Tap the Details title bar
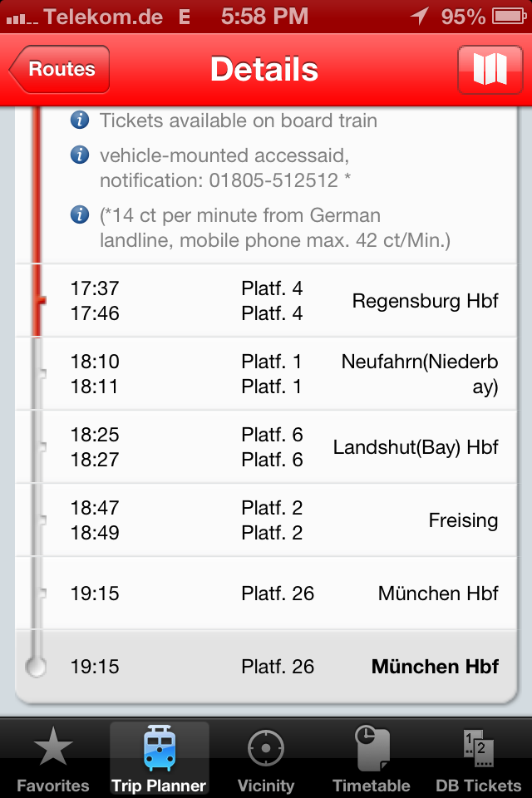The image size is (532, 798). (264, 70)
